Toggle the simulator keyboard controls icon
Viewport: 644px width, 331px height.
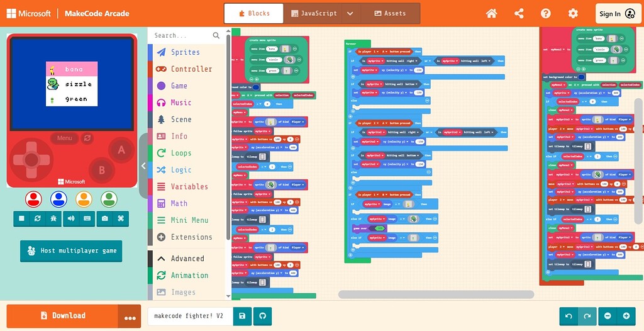[x=87, y=219]
